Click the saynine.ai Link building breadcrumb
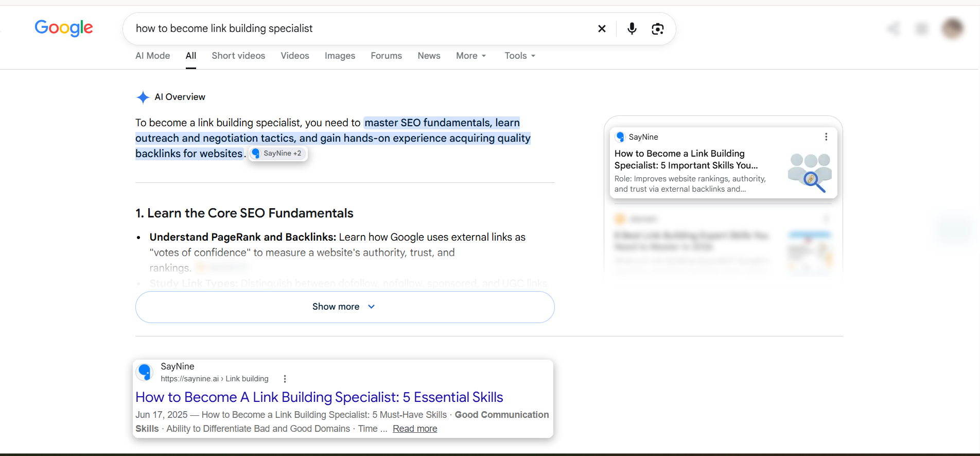This screenshot has width=980, height=456. tap(215, 379)
